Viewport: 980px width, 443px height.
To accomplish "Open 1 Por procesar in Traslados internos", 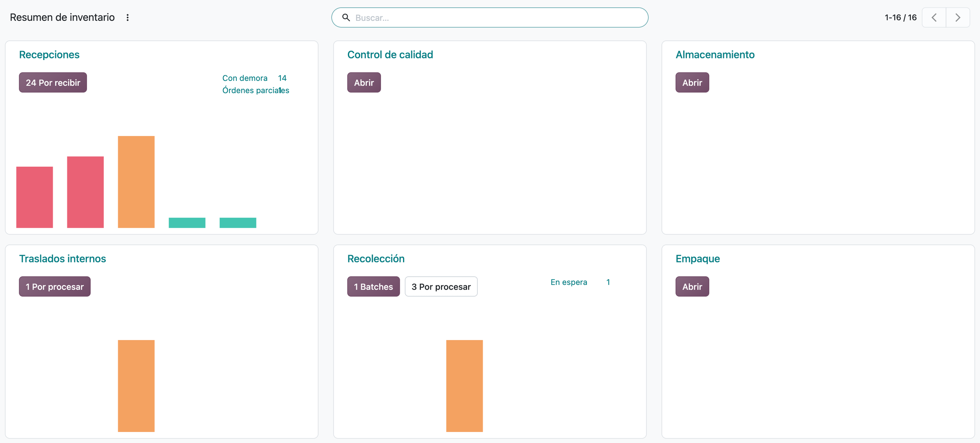I will coord(55,286).
